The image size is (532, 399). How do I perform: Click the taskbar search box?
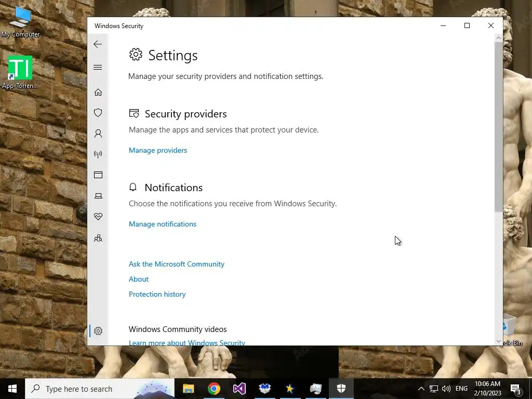click(100, 389)
